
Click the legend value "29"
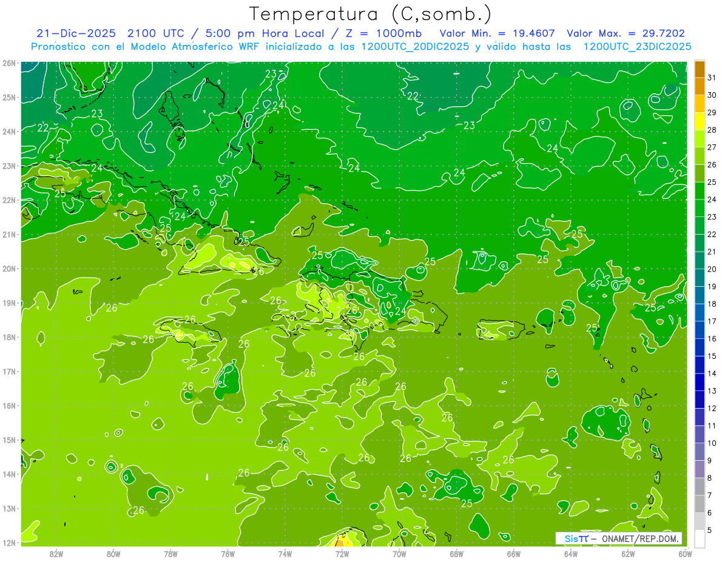pyautogui.click(x=712, y=113)
